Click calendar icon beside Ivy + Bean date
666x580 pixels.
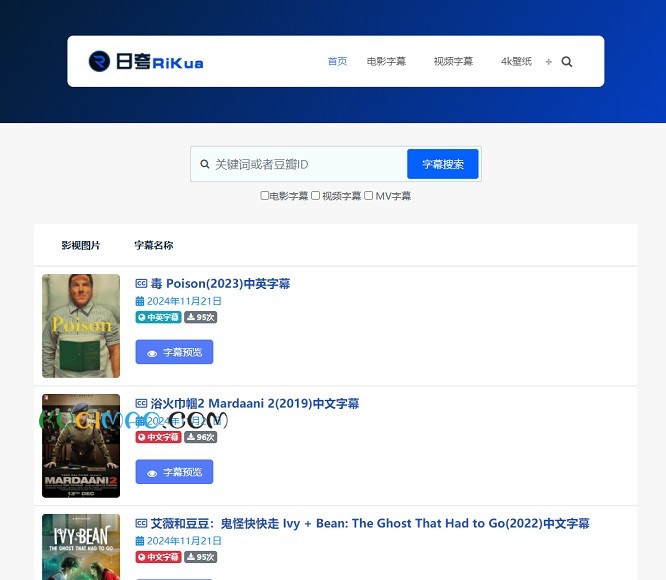(140, 541)
